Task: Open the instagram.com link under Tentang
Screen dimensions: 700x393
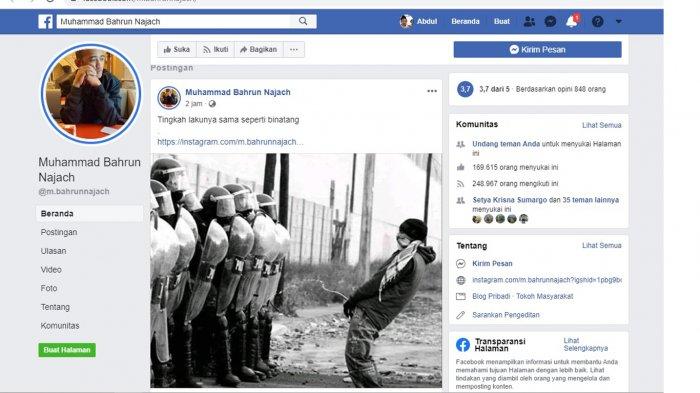Action: click(x=547, y=280)
